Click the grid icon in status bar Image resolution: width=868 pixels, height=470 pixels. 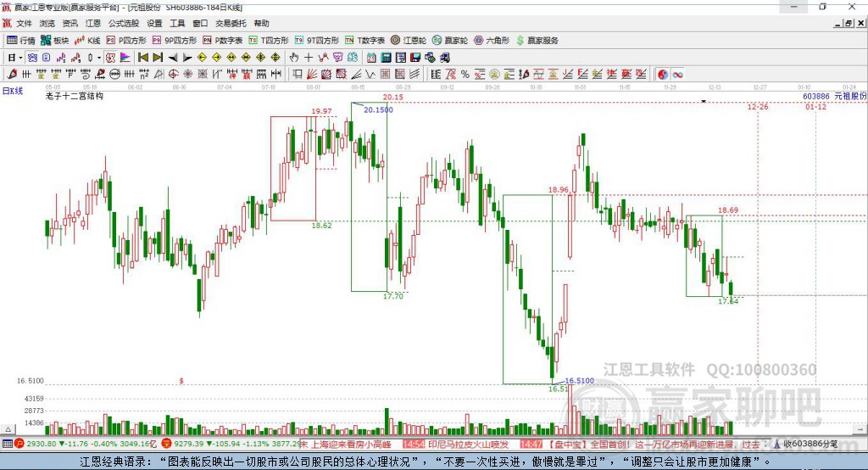tap(7, 444)
